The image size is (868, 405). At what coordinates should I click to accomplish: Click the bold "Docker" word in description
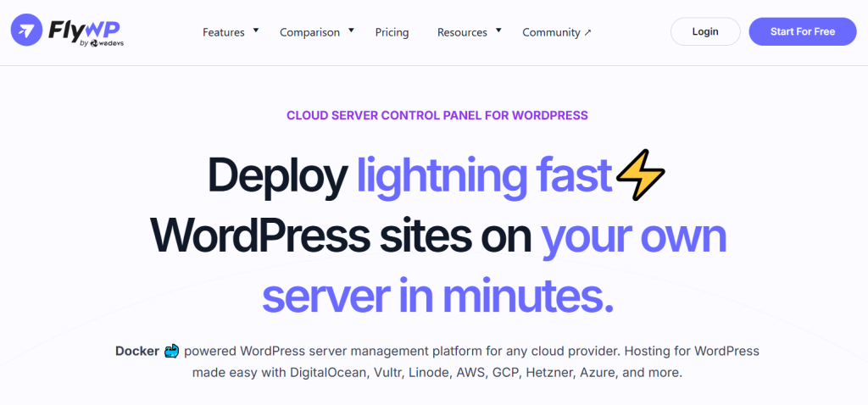pyautogui.click(x=137, y=351)
